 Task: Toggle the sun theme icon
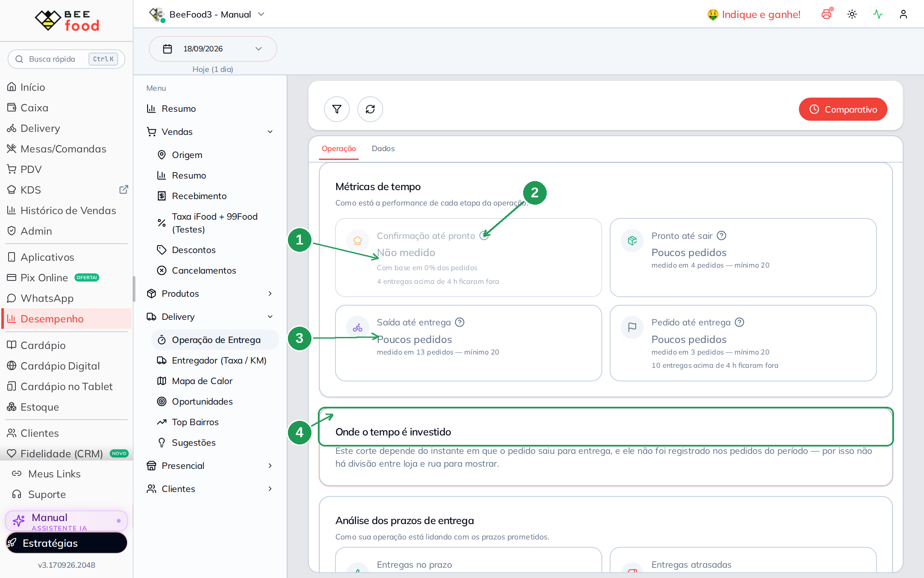(x=852, y=14)
